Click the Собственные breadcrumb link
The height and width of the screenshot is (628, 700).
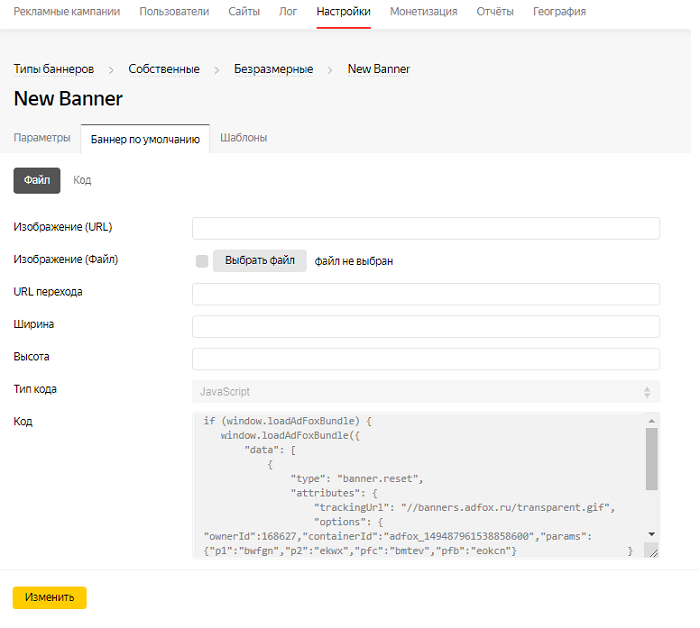point(164,69)
